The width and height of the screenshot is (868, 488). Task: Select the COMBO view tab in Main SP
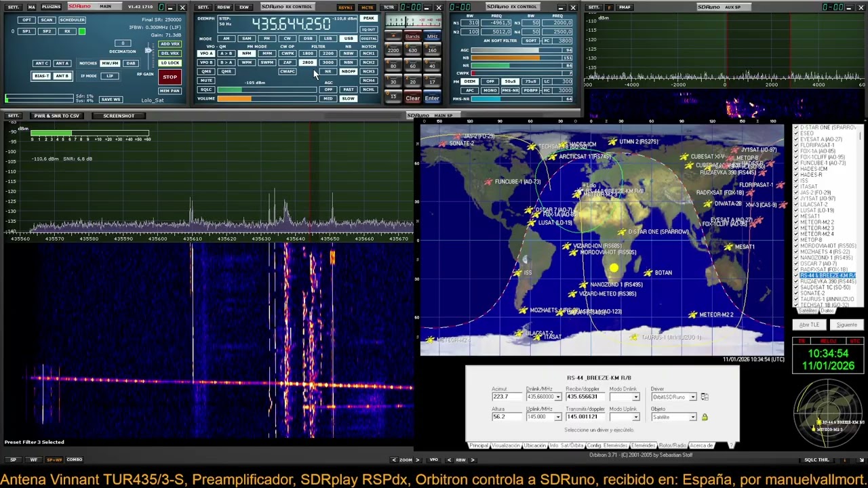click(x=74, y=460)
